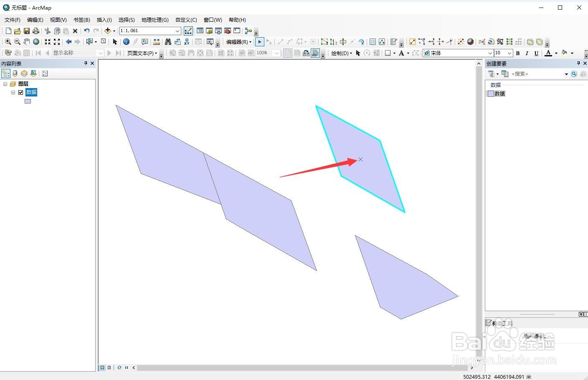Open the 地理处理(G) menu

coord(155,20)
